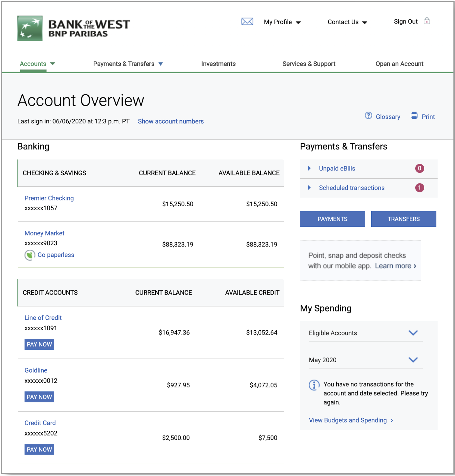Click Goldline available credit $4,072.05
455x476 pixels.
[x=263, y=385]
